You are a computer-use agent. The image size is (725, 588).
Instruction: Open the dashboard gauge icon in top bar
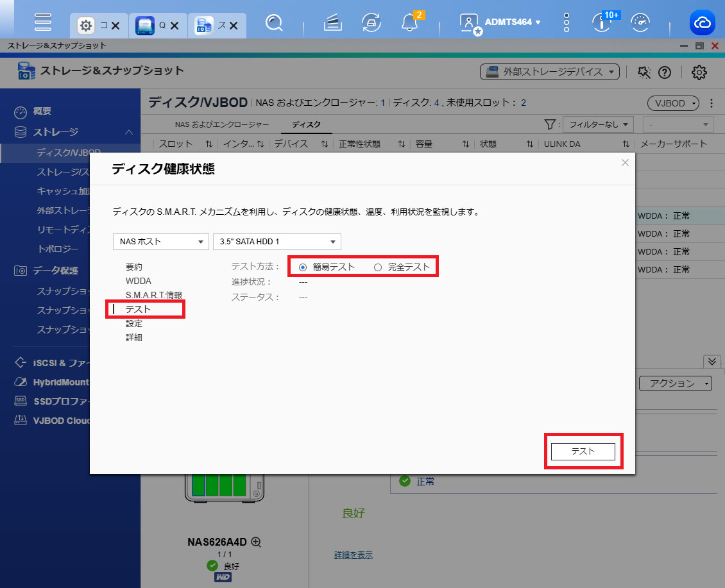coord(640,23)
